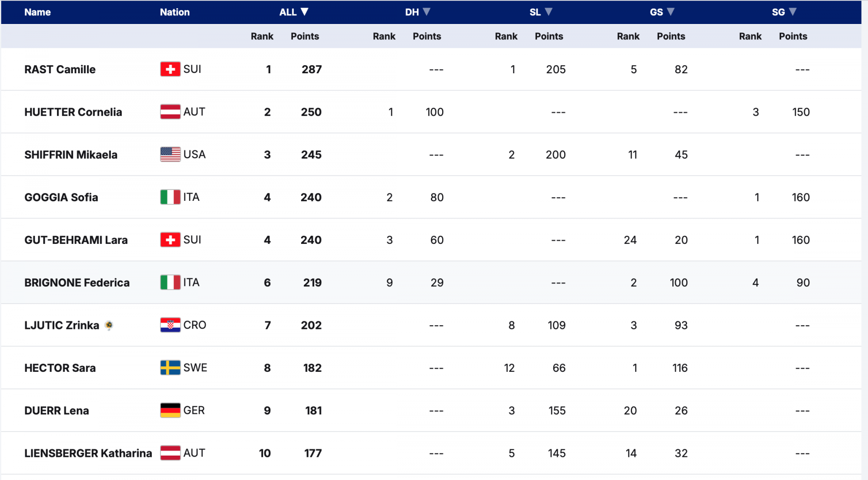Click Switzerland flag beside RAST Camille

pyautogui.click(x=170, y=69)
